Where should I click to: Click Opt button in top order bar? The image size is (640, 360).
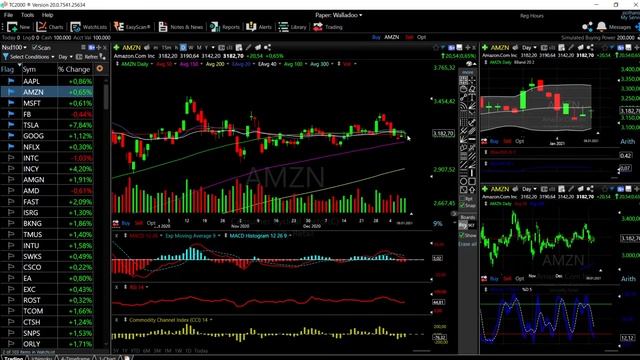coord(421,37)
